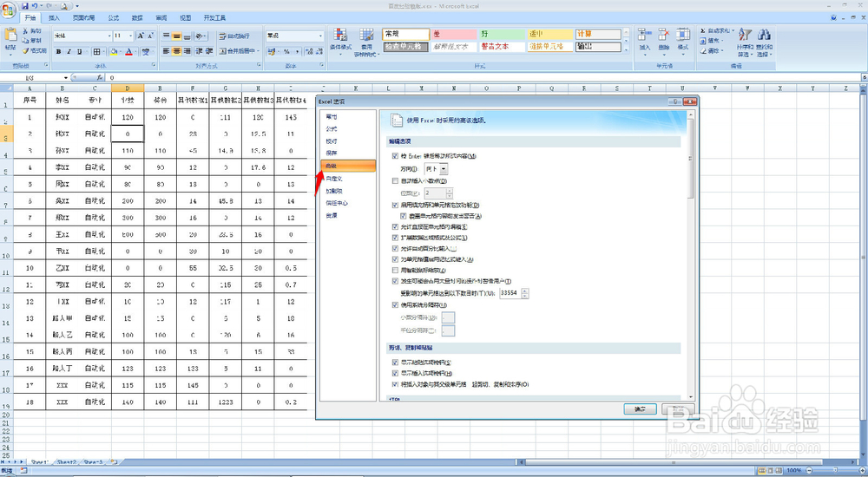Open the font name dropdown
This screenshot has height=477, width=868.
[109, 36]
